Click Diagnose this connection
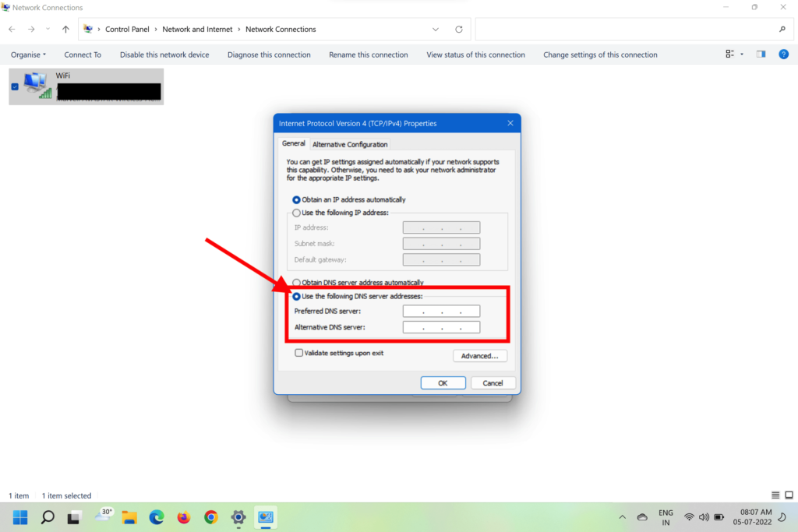The width and height of the screenshot is (798, 532). (269, 55)
